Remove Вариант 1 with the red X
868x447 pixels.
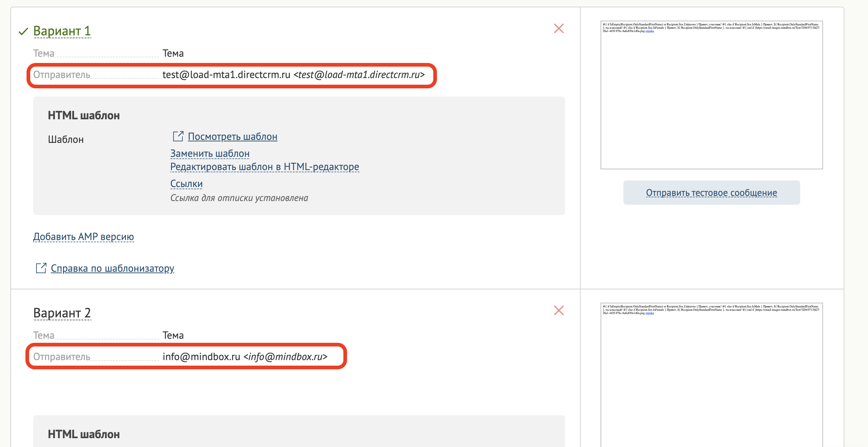(559, 28)
